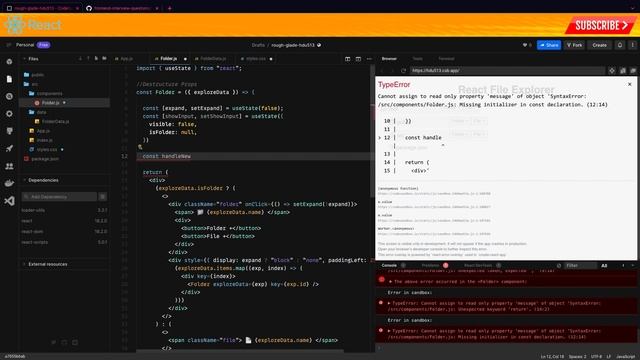
Task: Click the blue Share button
Action: pos(549,45)
